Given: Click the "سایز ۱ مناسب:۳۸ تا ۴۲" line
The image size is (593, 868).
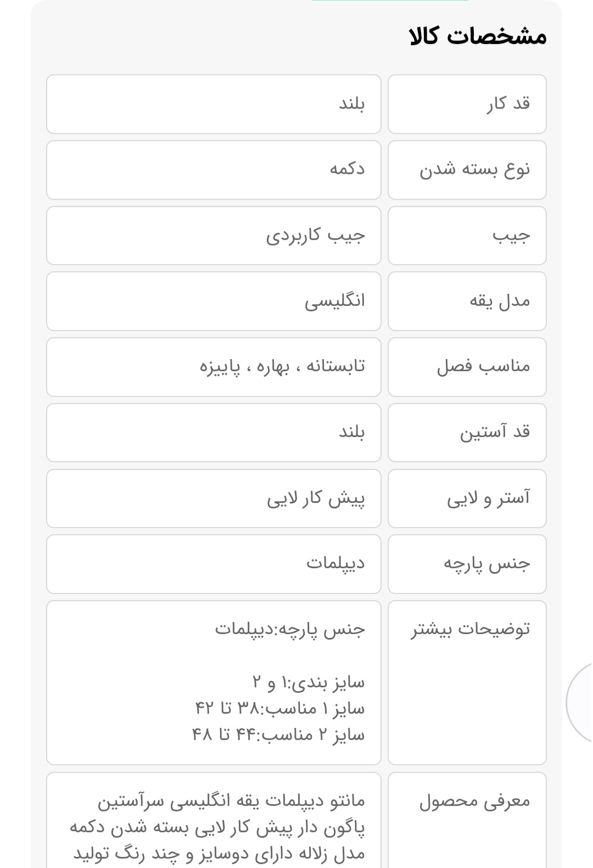Looking at the screenshot, I should [280, 709].
